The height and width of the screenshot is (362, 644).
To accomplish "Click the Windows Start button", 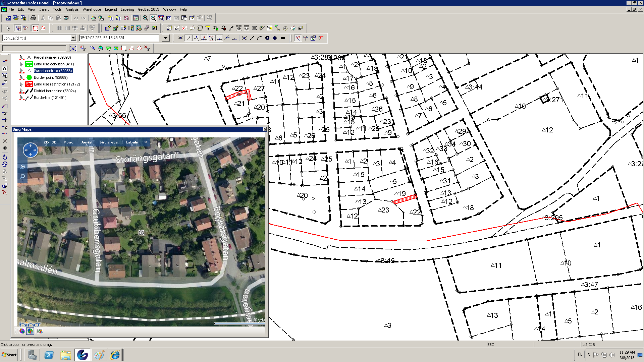I will point(9,355).
